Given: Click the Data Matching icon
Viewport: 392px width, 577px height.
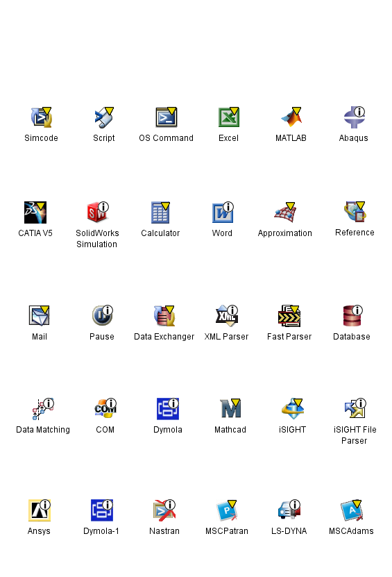Looking at the screenshot, I should coord(43,409).
